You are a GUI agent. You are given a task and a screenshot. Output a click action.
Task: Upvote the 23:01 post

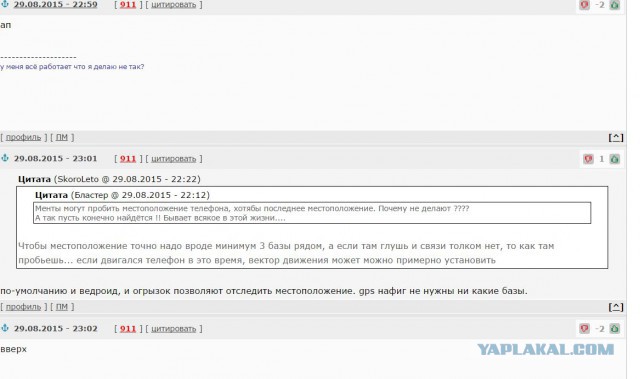tap(615, 159)
